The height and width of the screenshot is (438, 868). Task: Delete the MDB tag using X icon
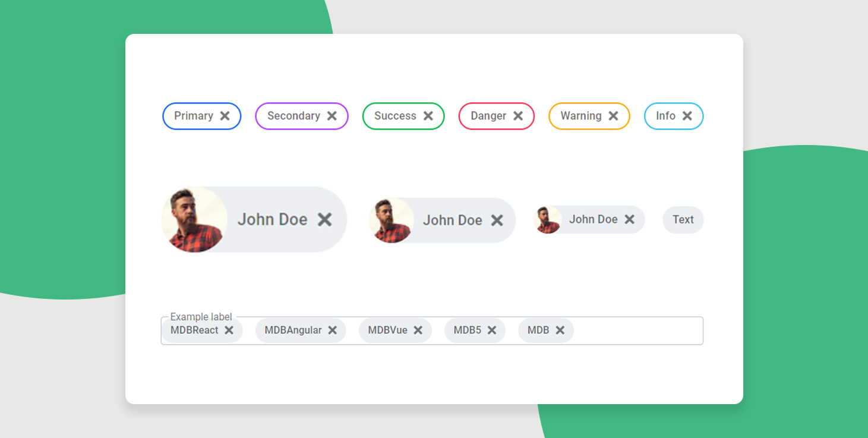(560, 330)
